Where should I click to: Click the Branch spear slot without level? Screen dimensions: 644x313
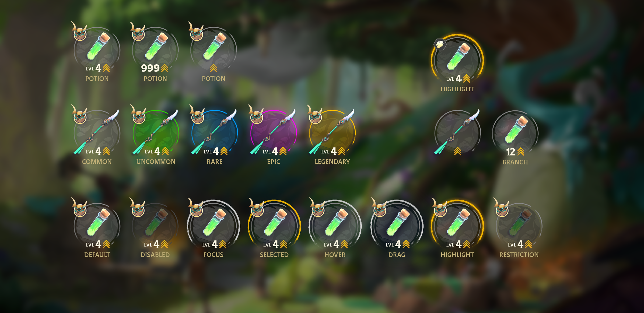(x=457, y=133)
